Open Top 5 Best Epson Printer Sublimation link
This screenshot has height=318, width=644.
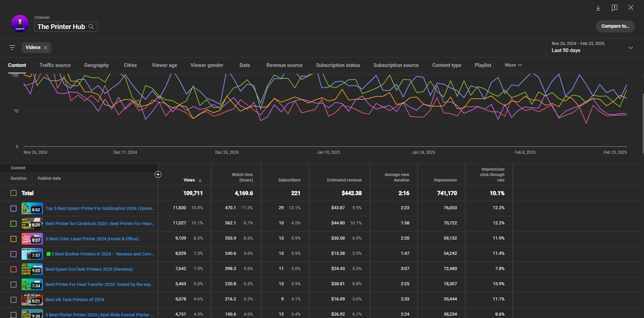[100, 209]
